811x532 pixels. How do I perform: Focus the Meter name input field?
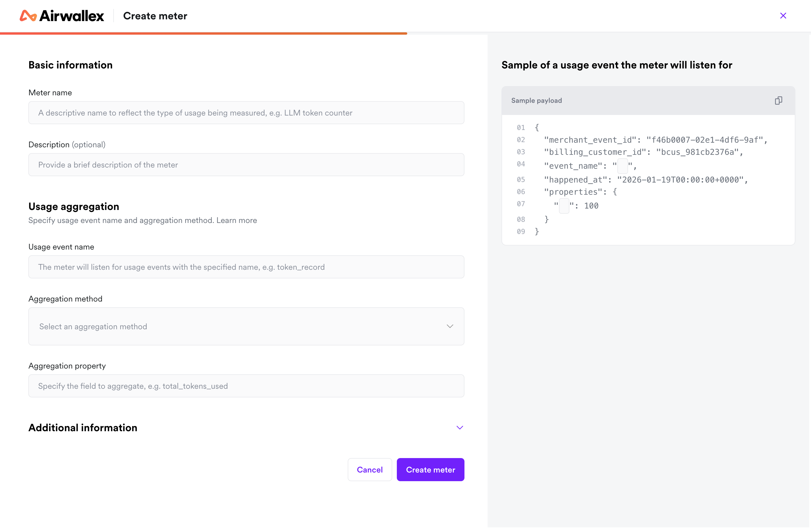246,113
